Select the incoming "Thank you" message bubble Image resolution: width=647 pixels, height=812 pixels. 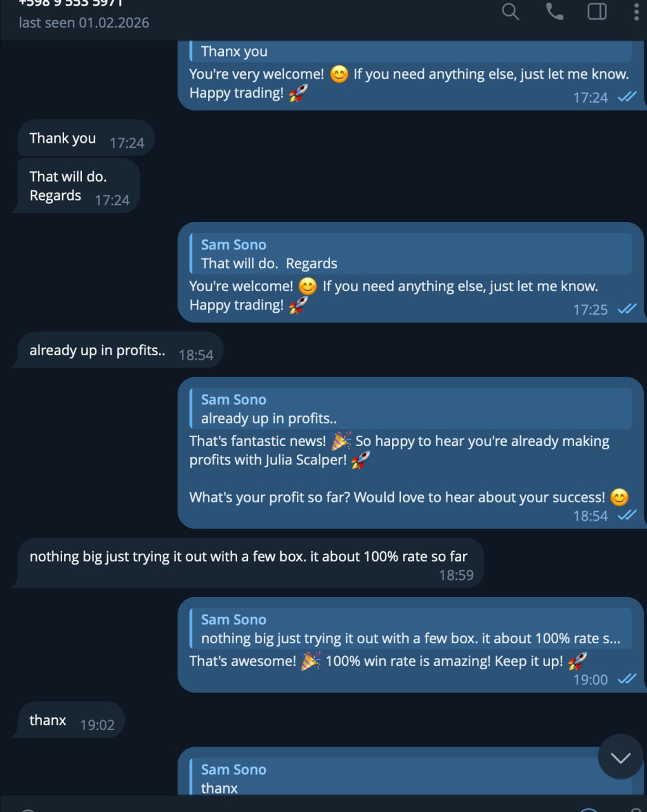coord(62,138)
